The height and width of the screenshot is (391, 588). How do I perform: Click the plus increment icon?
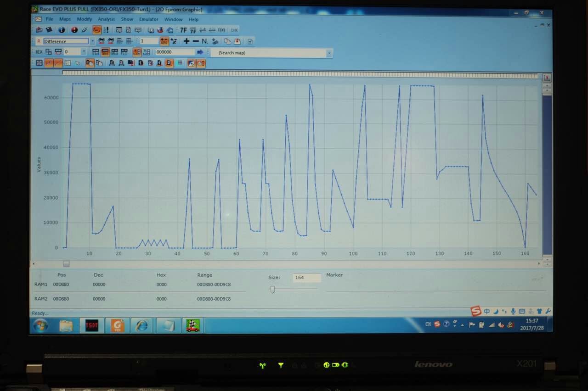[x=186, y=41]
